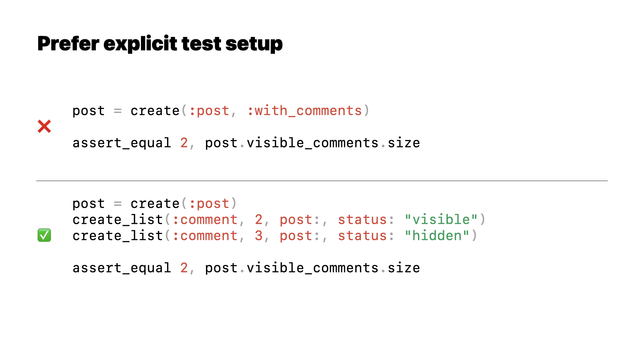Click the slide title 'Prefer explicit test setup'

click(160, 44)
